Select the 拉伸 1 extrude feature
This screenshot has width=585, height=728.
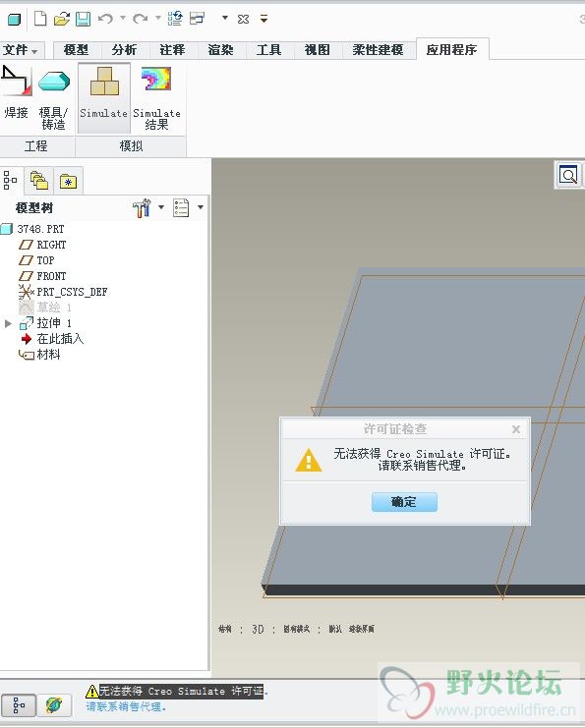tap(54, 323)
